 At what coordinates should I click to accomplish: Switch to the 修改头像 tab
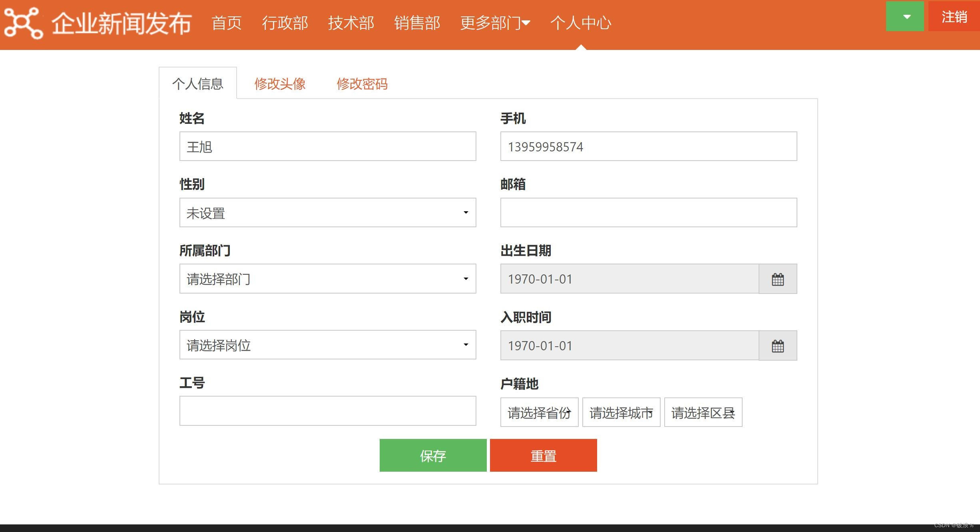pyautogui.click(x=280, y=83)
